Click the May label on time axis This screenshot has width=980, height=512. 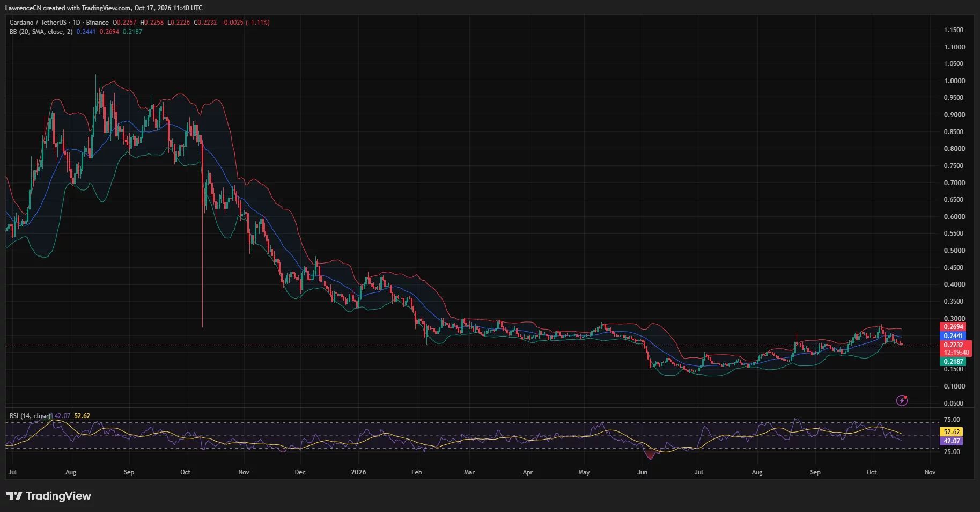584,472
